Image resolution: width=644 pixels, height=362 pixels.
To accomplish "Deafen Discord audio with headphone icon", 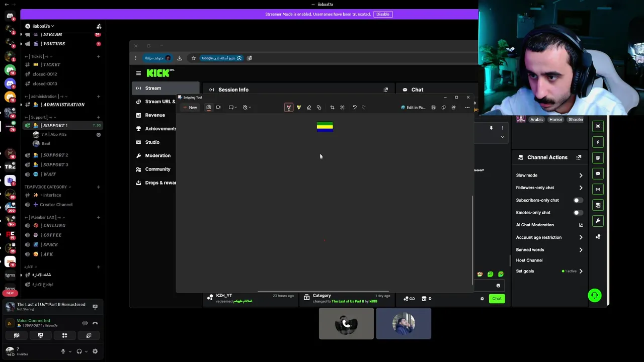I will [x=79, y=351].
